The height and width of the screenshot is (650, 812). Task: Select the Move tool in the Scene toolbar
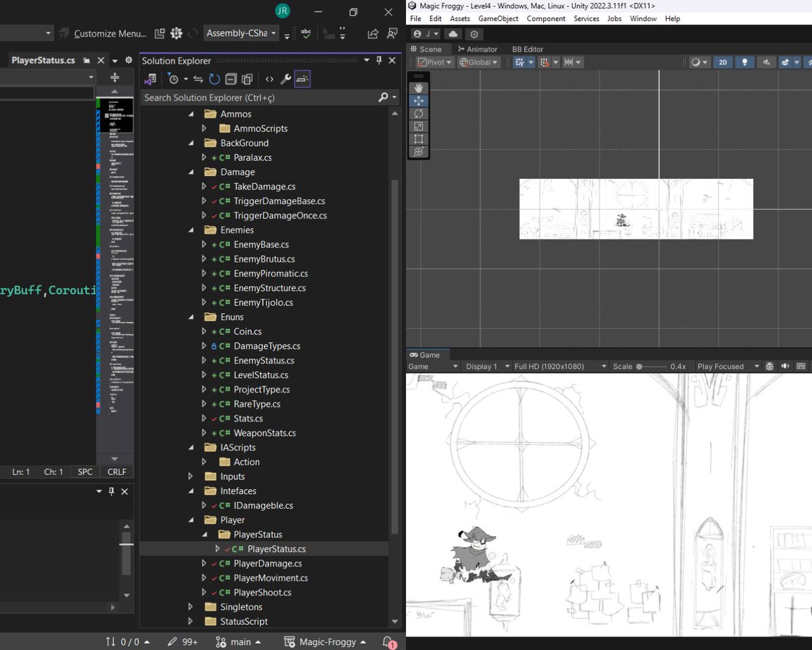coord(418,101)
